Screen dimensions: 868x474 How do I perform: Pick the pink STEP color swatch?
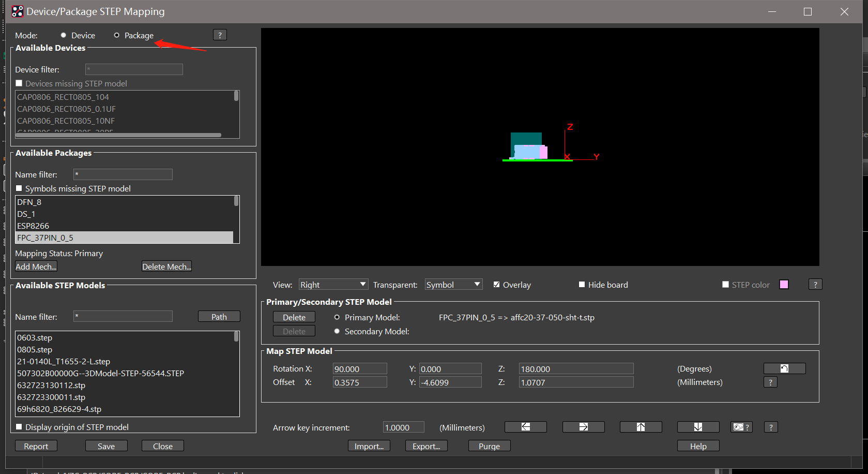784,285
